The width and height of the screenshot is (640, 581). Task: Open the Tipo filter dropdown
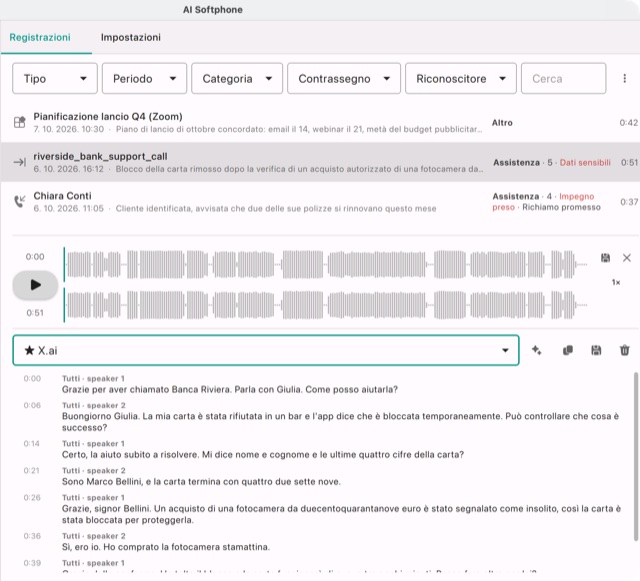pyautogui.click(x=55, y=78)
